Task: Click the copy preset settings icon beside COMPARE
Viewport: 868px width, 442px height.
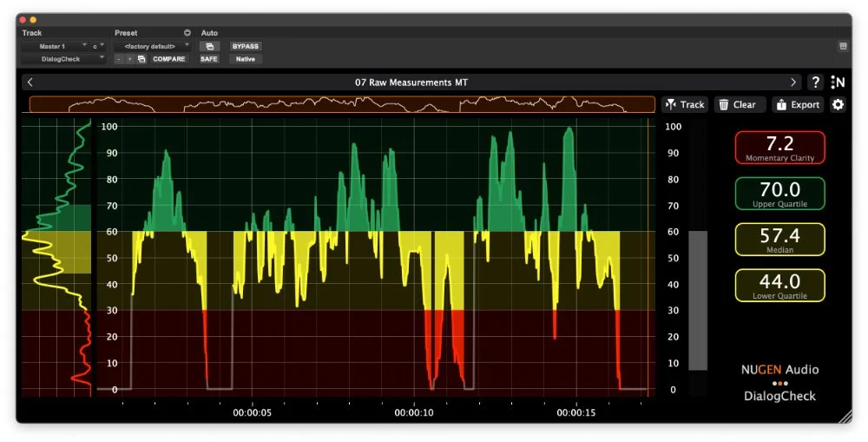Action: [x=141, y=59]
